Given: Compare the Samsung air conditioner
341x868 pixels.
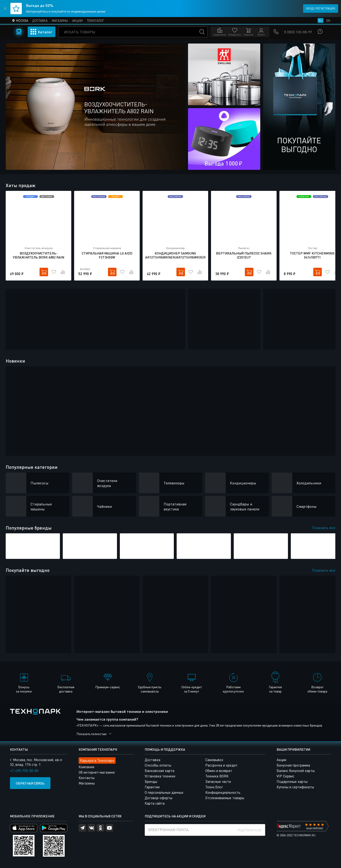Looking at the screenshot, I should pyautogui.click(x=200, y=272).
